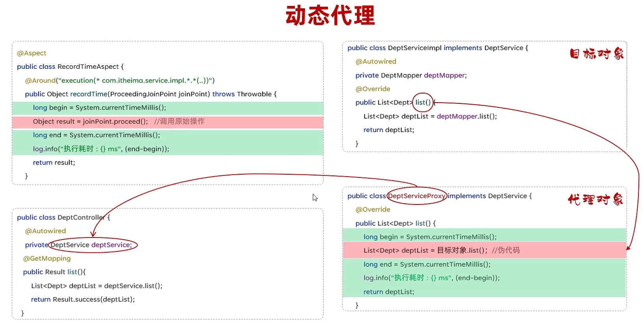
Task: Click the slide title "动态代理"
Action: [x=330, y=16]
